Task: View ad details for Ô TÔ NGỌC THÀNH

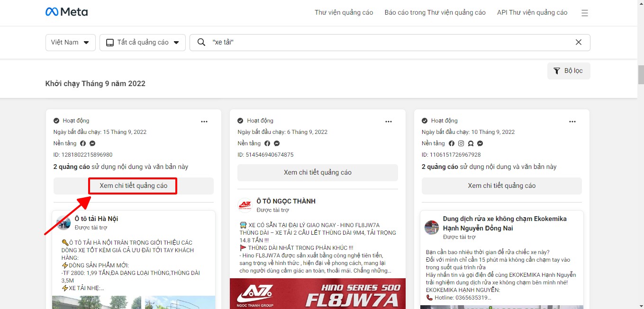Action: tap(317, 172)
